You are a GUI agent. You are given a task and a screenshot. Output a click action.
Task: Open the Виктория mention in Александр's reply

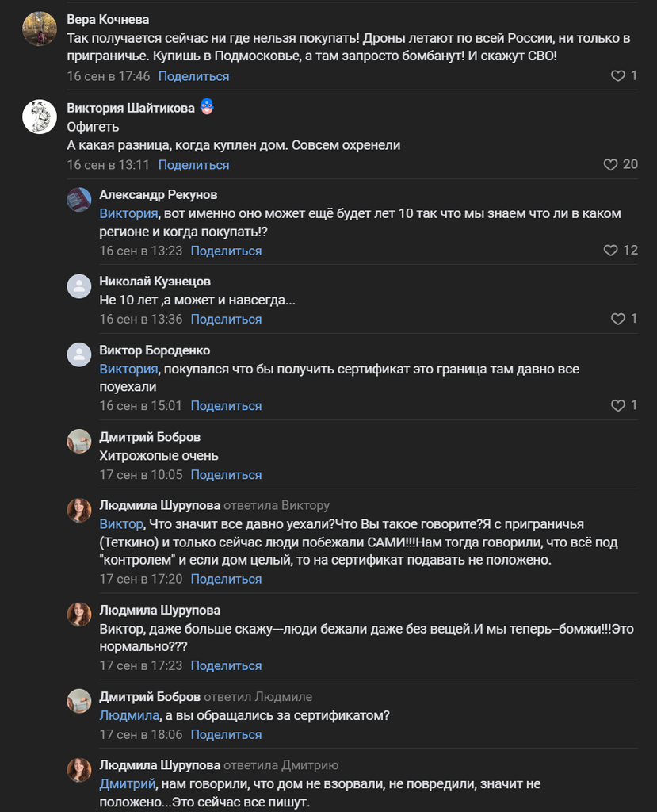[x=124, y=214]
